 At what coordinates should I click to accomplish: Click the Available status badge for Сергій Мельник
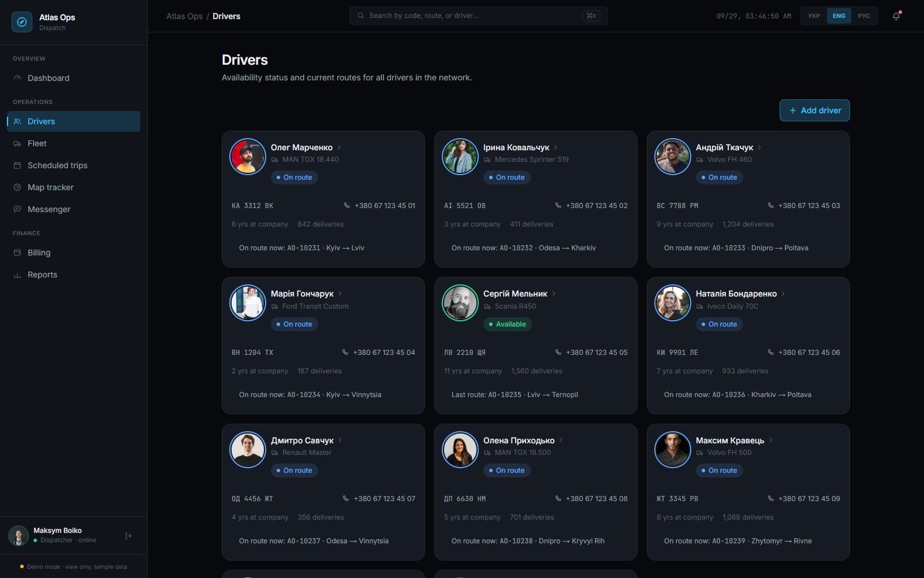click(x=507, y=324)
